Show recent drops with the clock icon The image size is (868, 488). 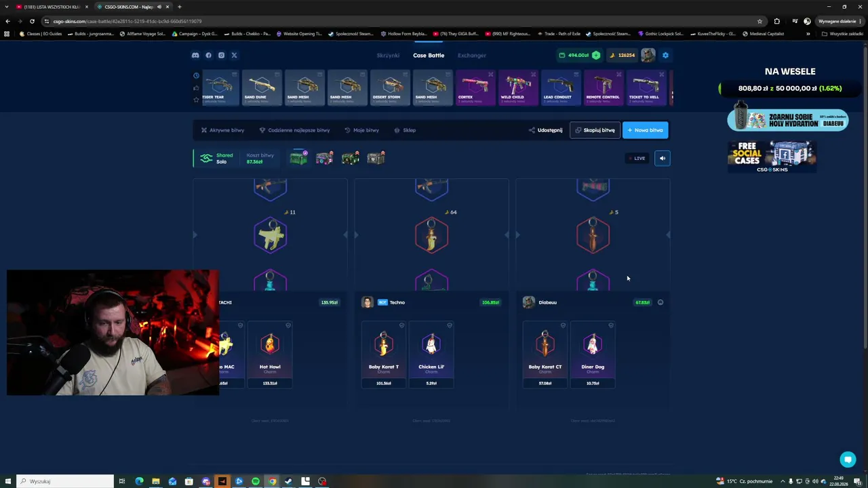(x=196, y=75)
